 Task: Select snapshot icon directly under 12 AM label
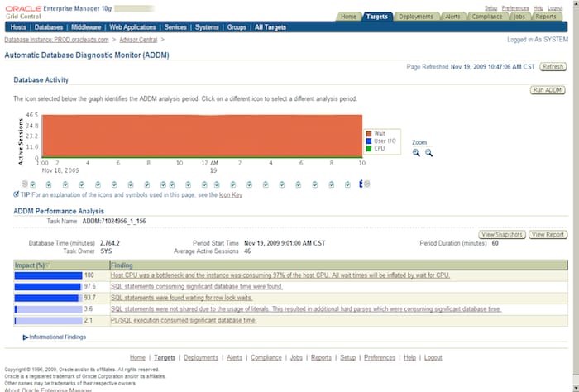(x=204, y=184)
